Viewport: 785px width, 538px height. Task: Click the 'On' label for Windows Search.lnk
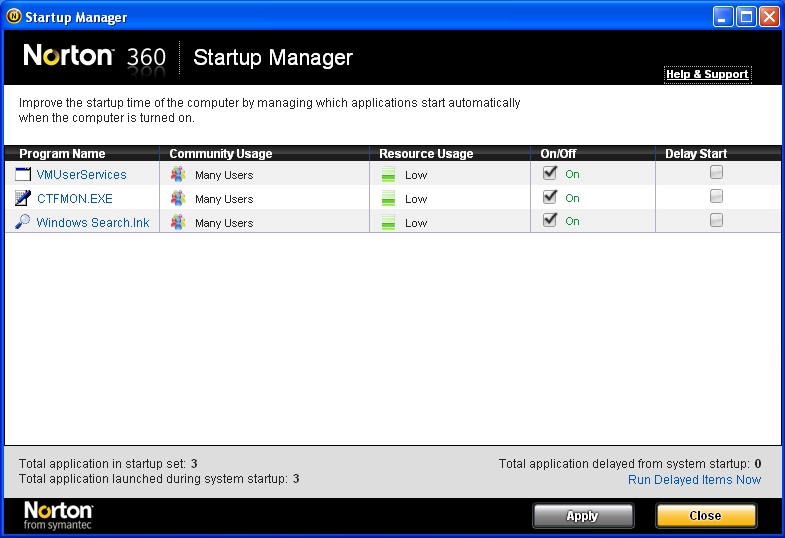tap(572, 221)
